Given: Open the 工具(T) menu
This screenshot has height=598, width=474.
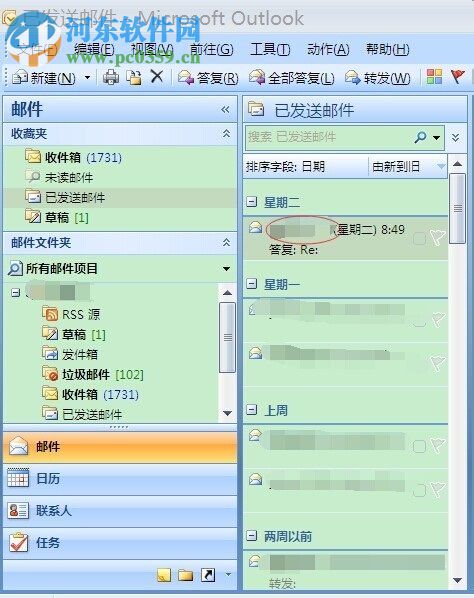Looking at the screenshot, I should click(x=270, y=49).
